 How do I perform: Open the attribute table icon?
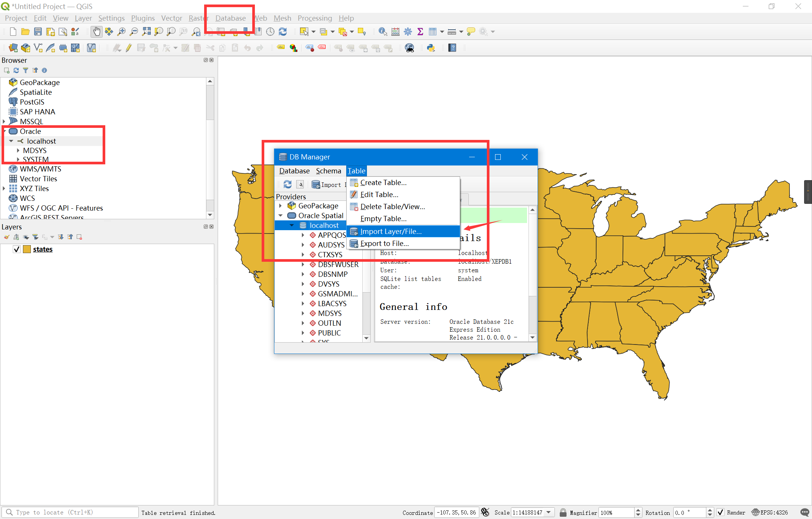coord(433,32)
